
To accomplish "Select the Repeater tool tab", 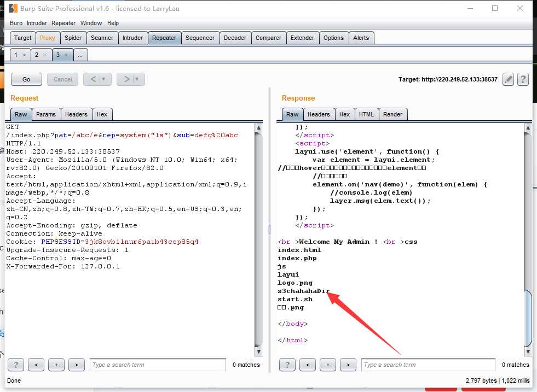I will coord(164,38).
